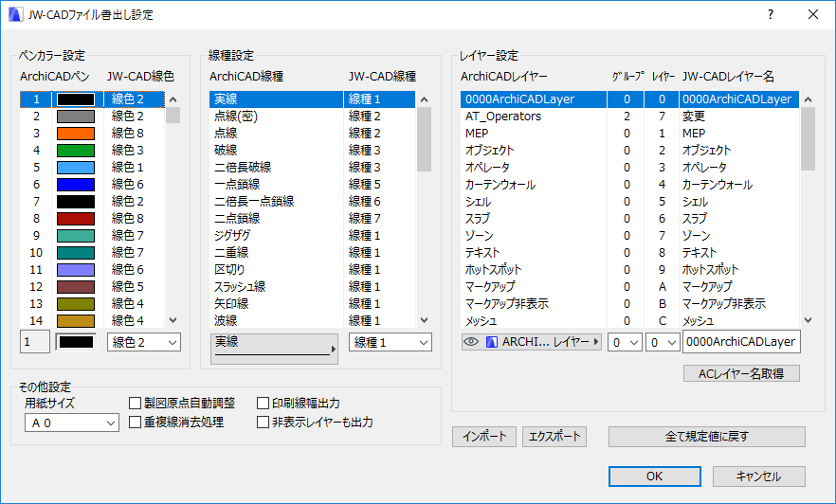Select pen row 9 in pen list

tap(92, 236)
